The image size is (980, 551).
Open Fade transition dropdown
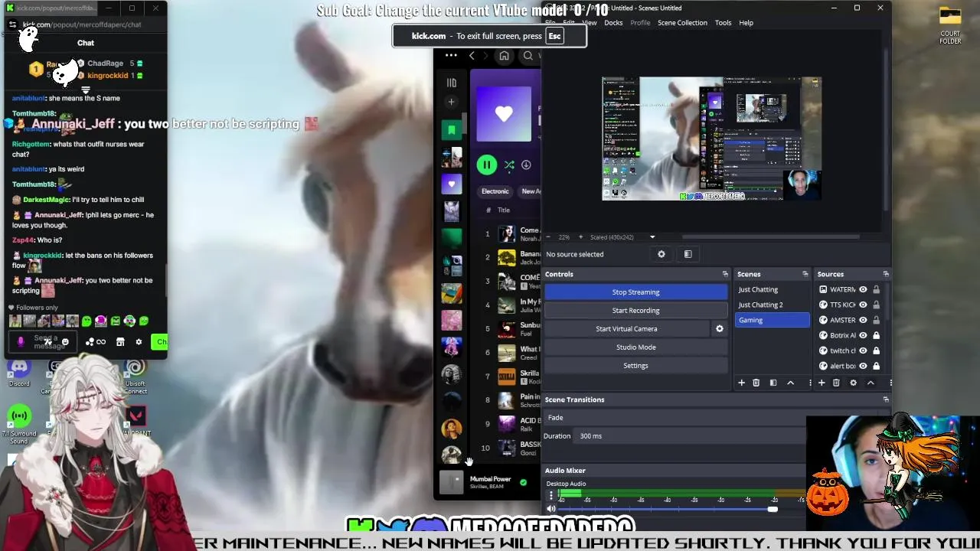[x=675, y=418]
